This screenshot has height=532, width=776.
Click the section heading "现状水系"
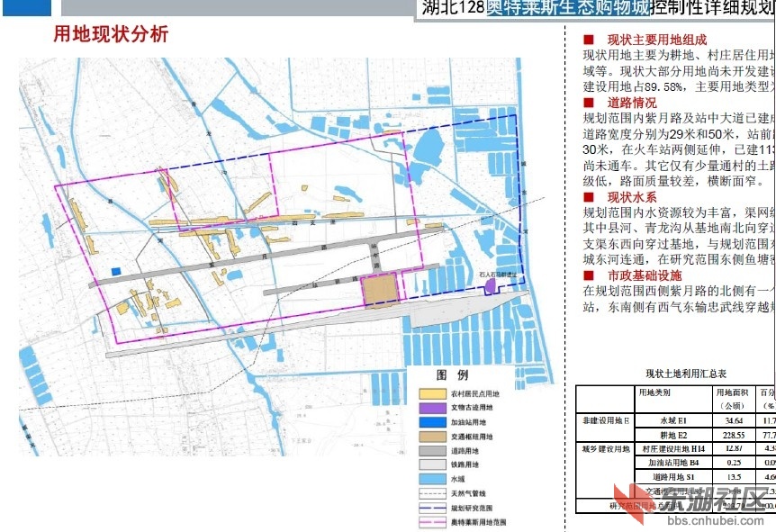(632, 197)
